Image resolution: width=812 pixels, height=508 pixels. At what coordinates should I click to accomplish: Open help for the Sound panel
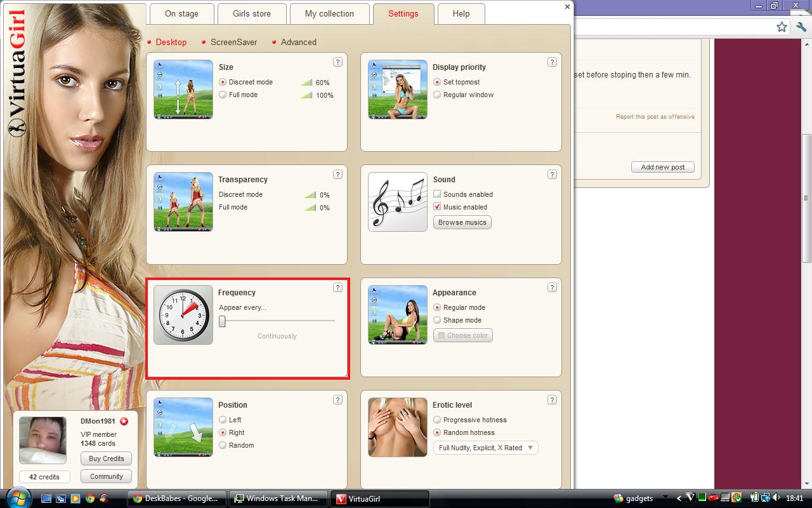coord(552,175)
